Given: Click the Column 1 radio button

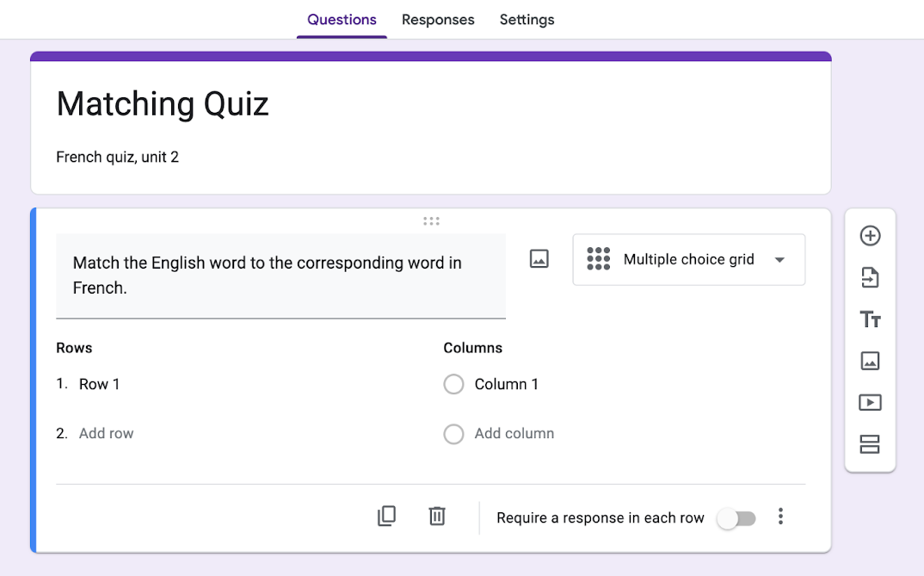Looking at the screenshot, I should pyautogui.click(x=453, y=384).
